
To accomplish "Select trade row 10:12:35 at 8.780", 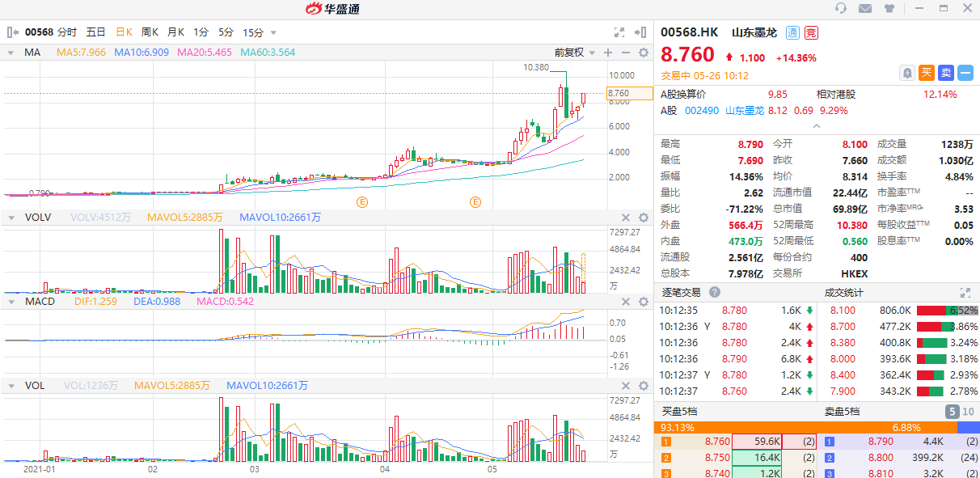I will (x=737, y=310).
